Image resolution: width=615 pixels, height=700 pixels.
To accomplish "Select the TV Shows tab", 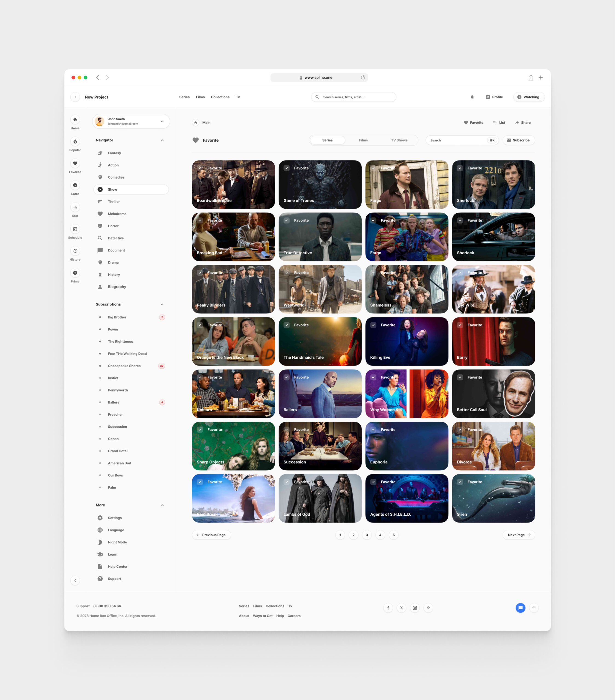I will (x=399, y=140).
